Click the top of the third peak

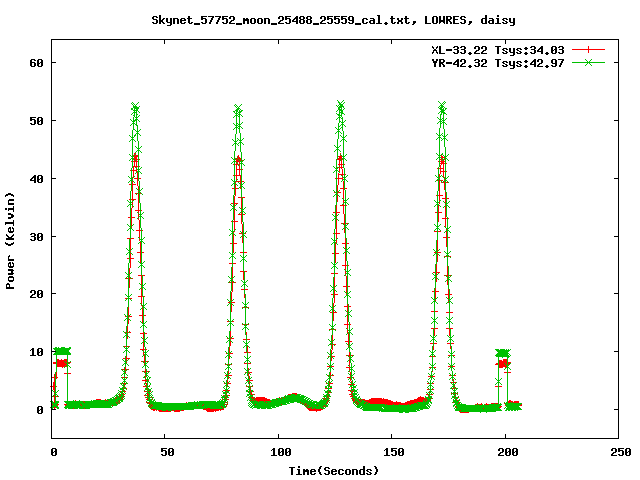pos(341,104)
